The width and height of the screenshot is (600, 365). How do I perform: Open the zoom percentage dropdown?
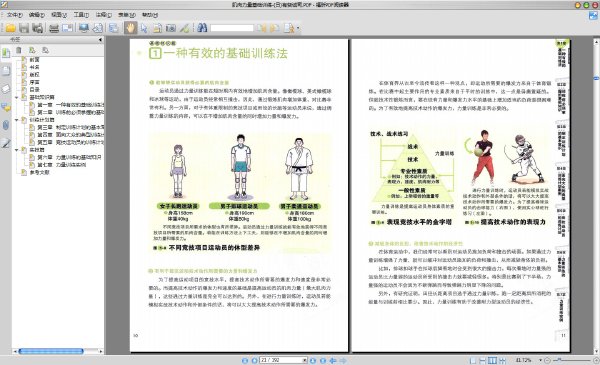pyautogui.click(x=540, y=360)
